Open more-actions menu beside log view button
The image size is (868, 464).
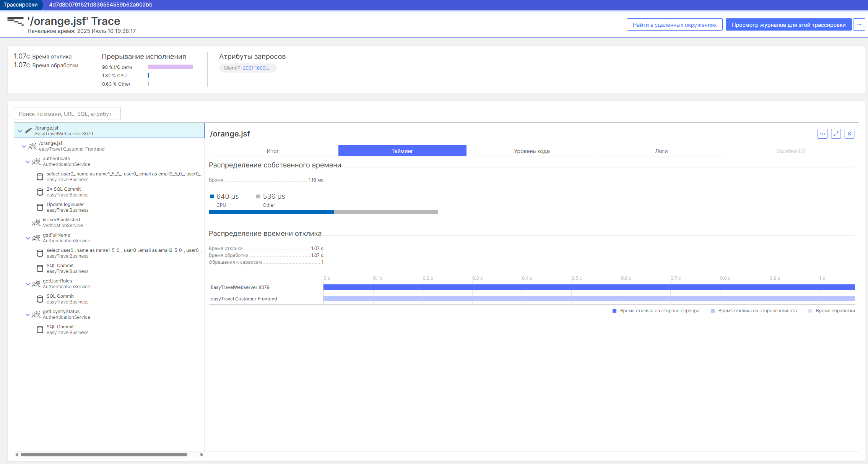click(859, 24)
